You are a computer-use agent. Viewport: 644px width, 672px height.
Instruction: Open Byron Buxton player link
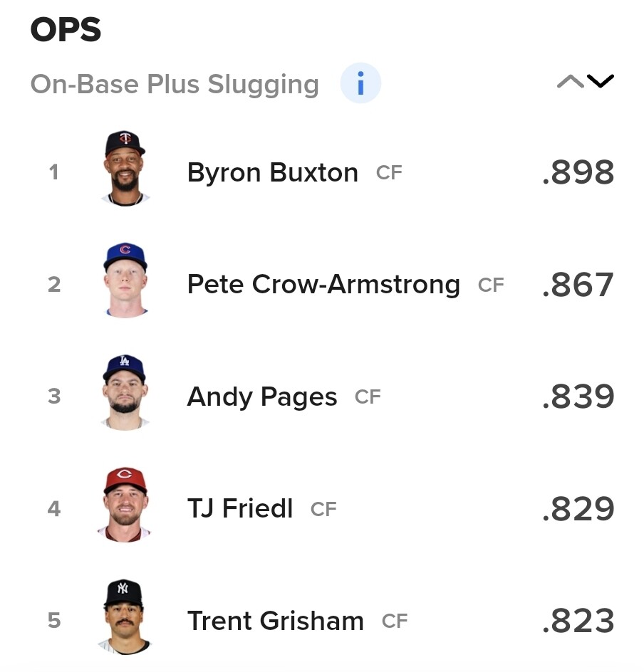click(273, 173)
